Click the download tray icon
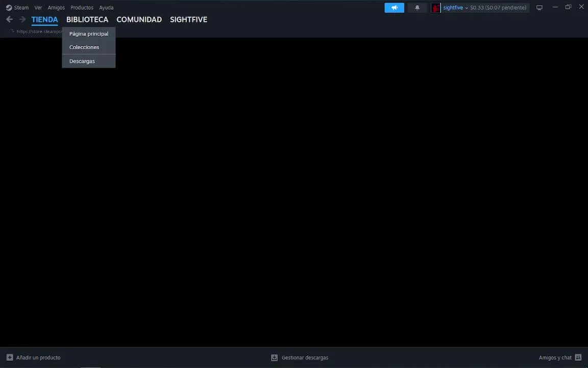 [x=274, y=357]
